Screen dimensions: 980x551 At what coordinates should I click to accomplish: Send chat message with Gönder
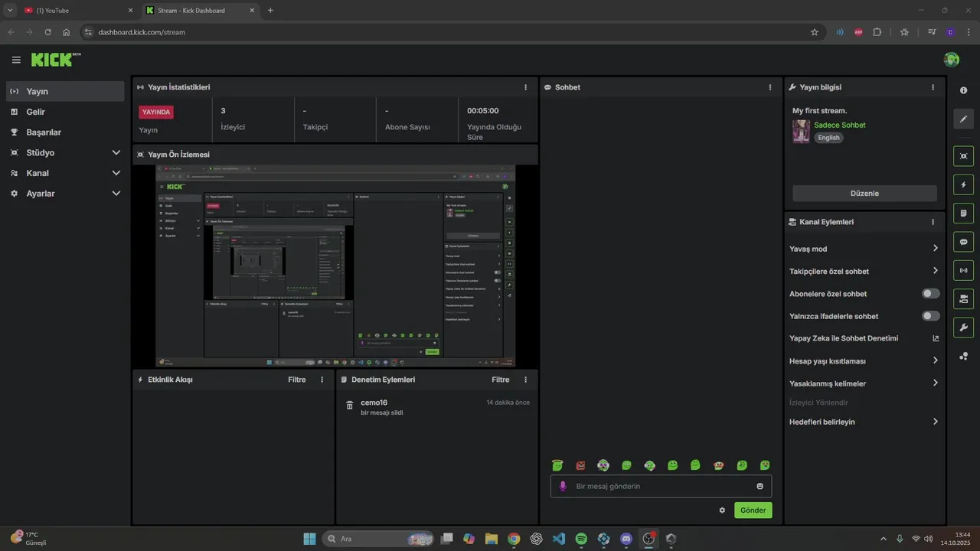coord(753,510)
